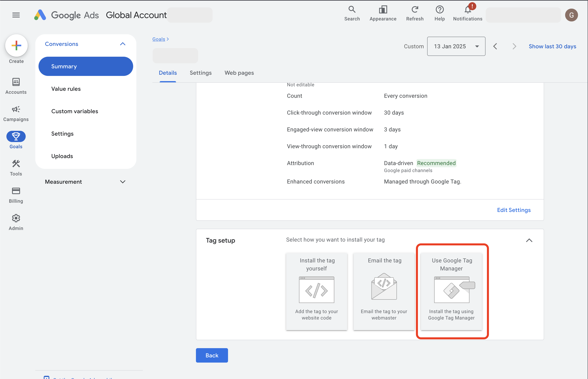Go to Accounts in the sidebar
Image resolution: width=588 pixels, height=379 pixels.
tap(16, 86)
